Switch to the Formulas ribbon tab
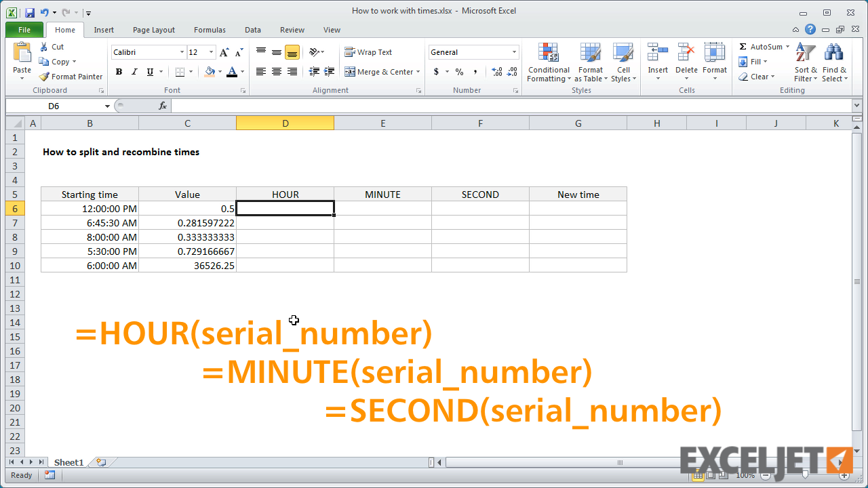Viewport: 868px width, 488px height. tap(209, 30)
